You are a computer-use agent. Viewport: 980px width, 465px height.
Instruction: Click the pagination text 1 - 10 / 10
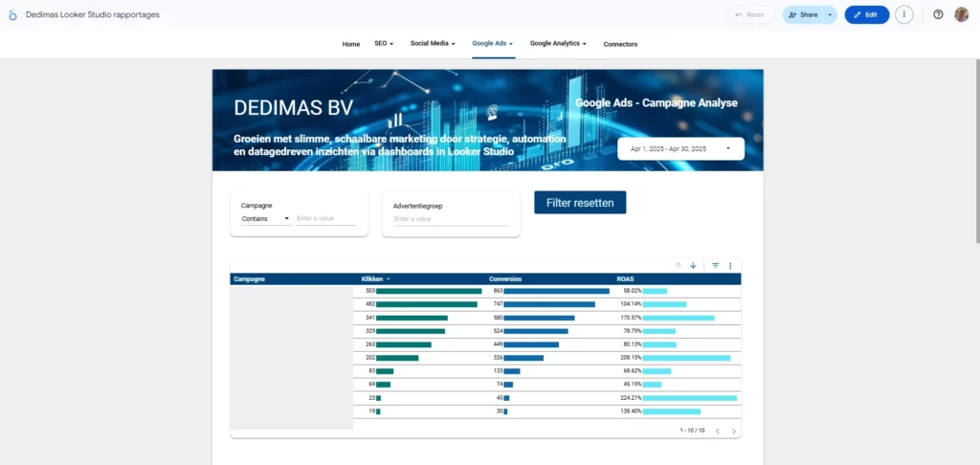pos(692,431)
